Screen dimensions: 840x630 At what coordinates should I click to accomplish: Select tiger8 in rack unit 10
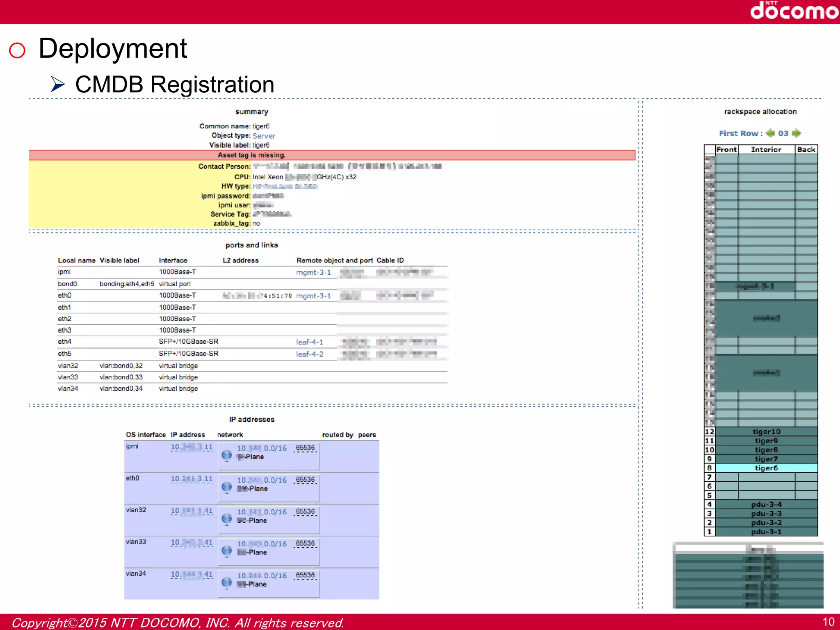pyautogui.click(x=766, y=450)
